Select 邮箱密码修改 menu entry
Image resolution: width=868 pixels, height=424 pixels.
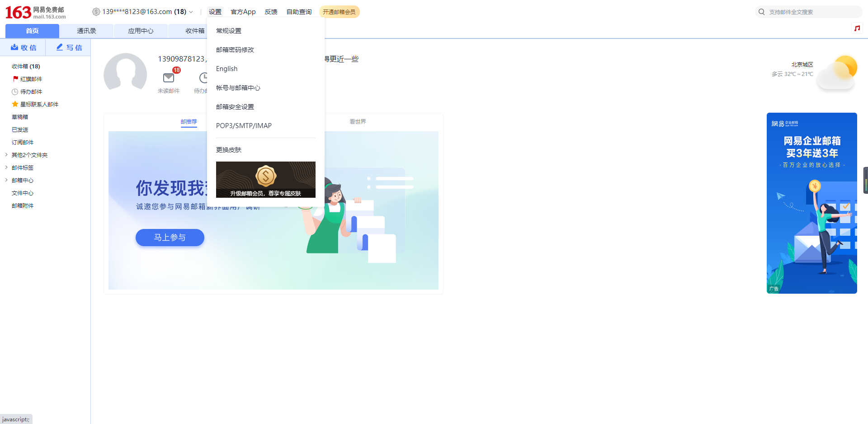click(x=235, y=50)
